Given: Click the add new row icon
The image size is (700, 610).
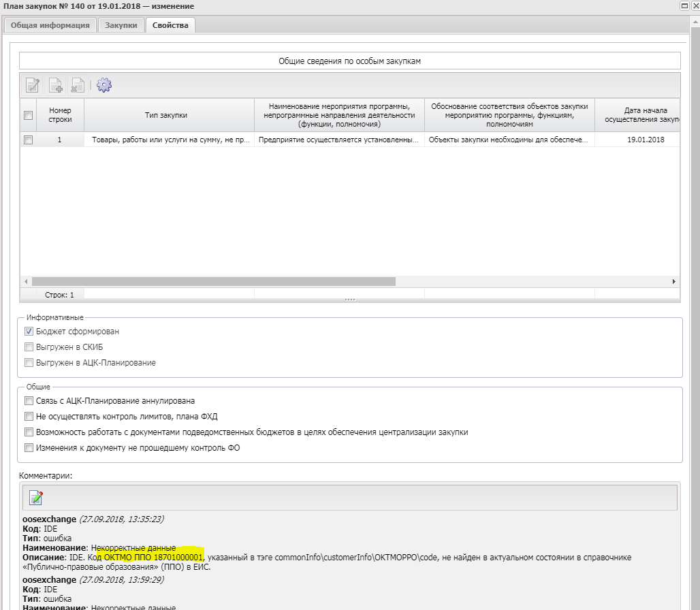Looking at the screenshot, I should point(55,85).
